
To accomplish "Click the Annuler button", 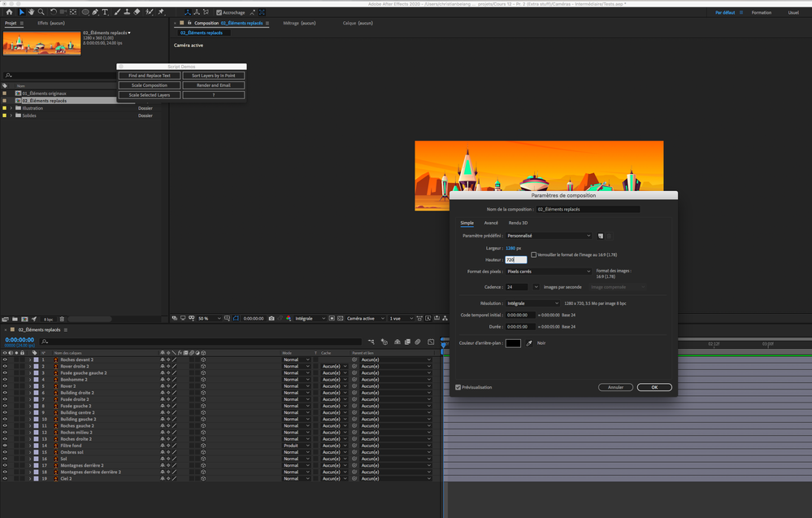I will click(x=615, y=387).
